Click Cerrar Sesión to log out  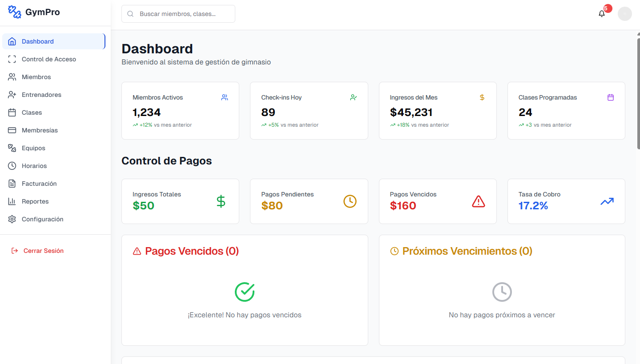[43, 251]
